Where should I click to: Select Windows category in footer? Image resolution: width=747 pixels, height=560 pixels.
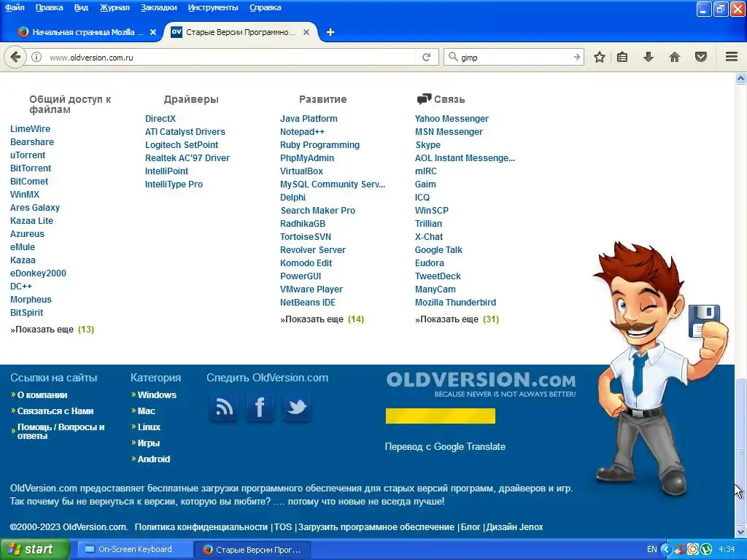click(157, 394)
